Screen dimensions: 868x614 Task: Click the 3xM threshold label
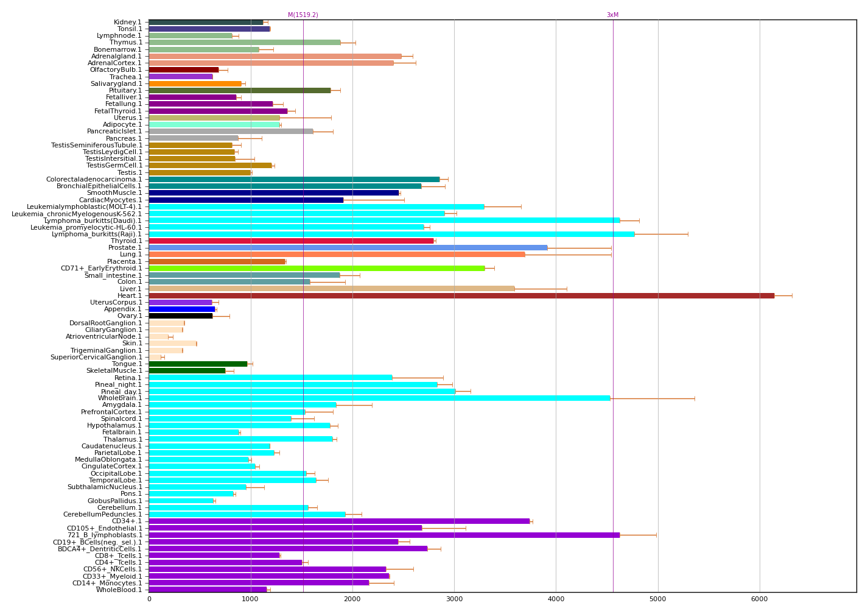click(612, 15)
